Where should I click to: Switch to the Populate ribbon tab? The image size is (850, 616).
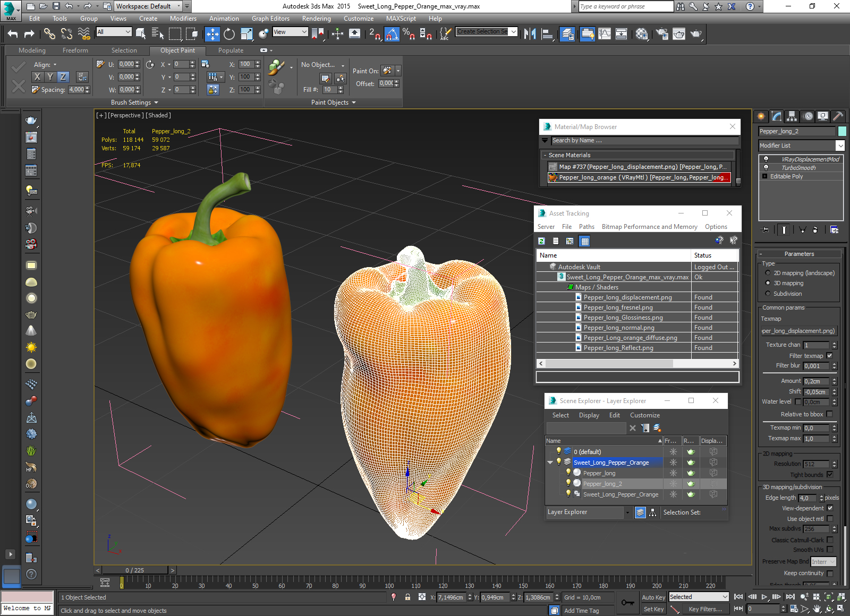[x=231, y=50]
